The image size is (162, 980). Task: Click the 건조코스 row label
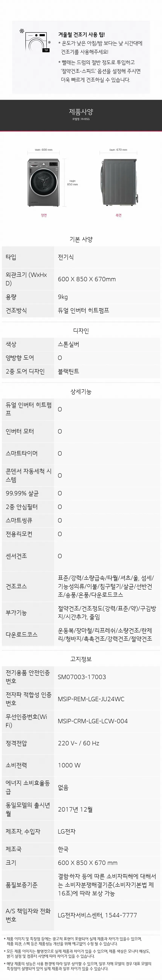pyautogui.click(x=16, y=586)
